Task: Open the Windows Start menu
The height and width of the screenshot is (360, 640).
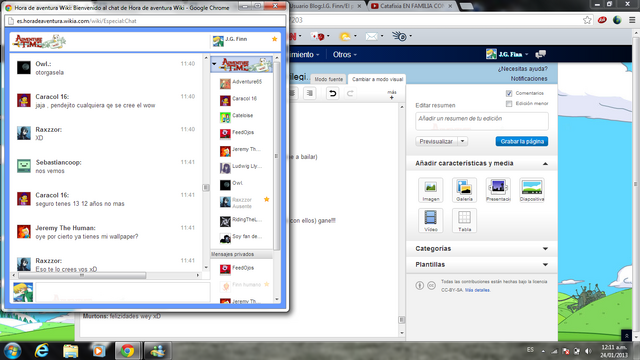Action: pos(13,350)
